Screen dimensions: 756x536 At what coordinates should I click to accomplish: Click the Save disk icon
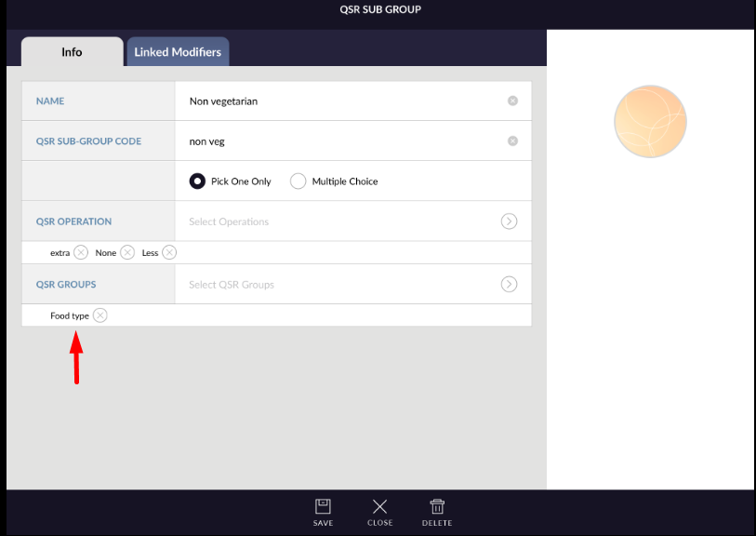[323, 507]
